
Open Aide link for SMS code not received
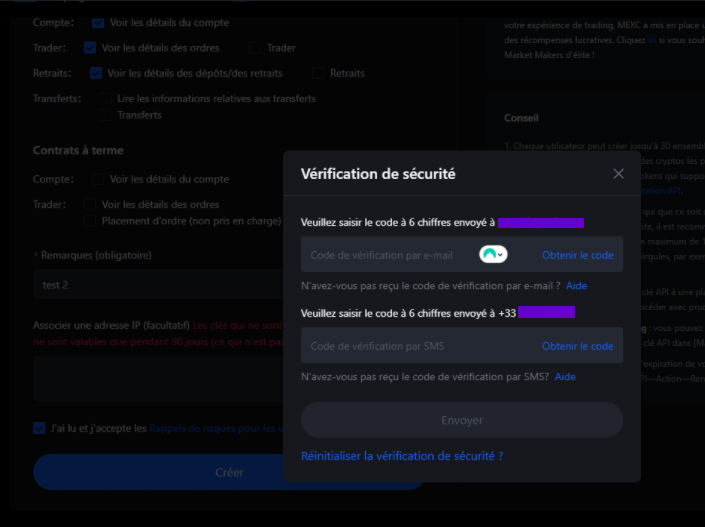coord(565,377)
